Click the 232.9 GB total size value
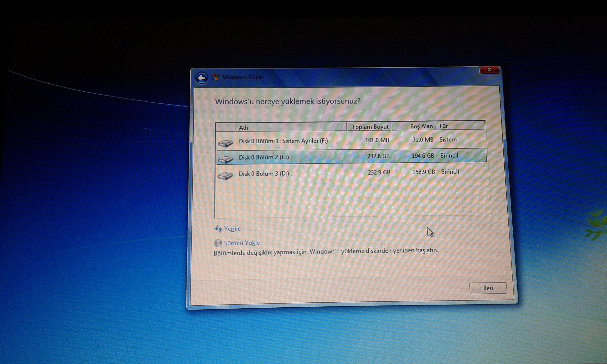607x364 pixels. tap(379, 172)
